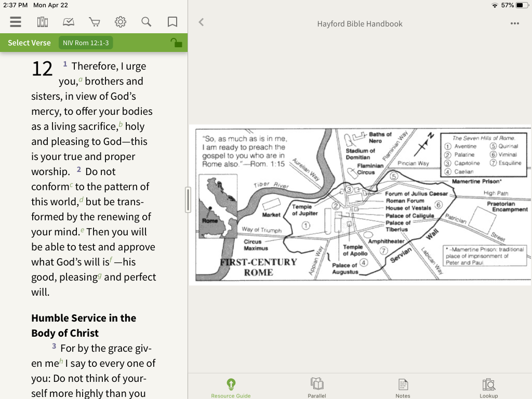Switch to the Parallel tab
The height and width of the screenshot is (399, 532).
317,389
